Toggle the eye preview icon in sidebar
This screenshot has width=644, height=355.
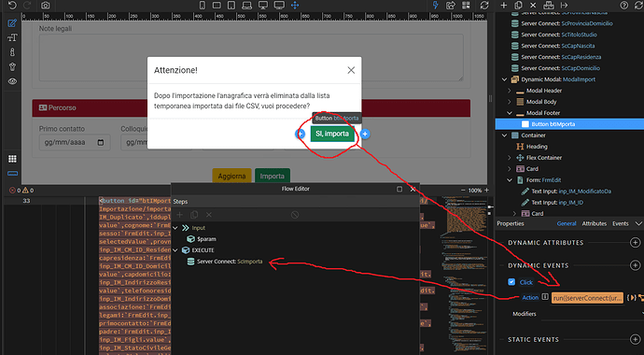tap(12, 81)
